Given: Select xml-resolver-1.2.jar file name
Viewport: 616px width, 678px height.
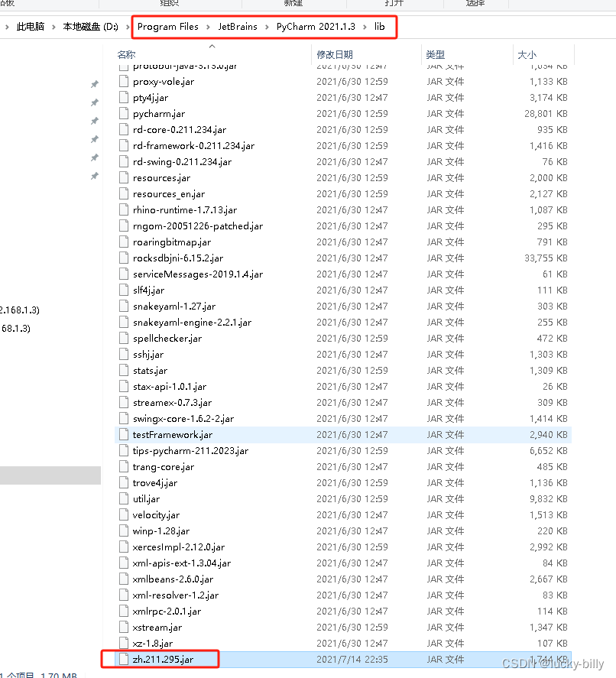Looking at the screenshot, I should point(176,595).
